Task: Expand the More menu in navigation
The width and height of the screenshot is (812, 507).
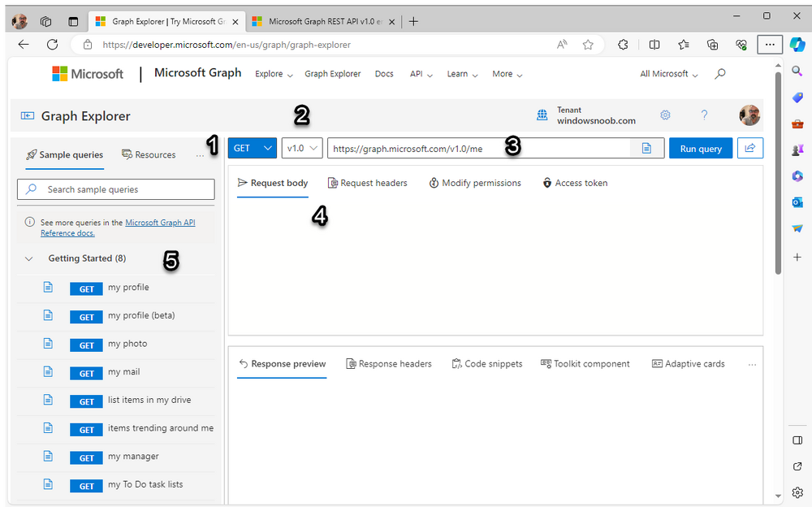Action: (x=508, y=74)
